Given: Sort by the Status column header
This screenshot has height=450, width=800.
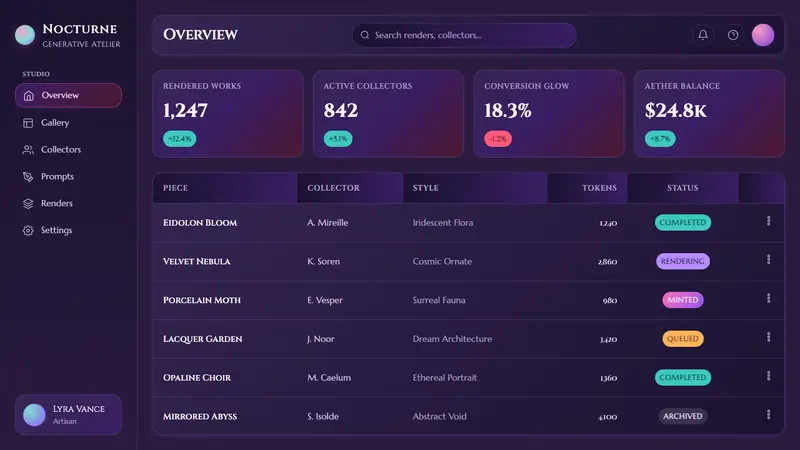Looking at the screenshot, I should 683,188.
